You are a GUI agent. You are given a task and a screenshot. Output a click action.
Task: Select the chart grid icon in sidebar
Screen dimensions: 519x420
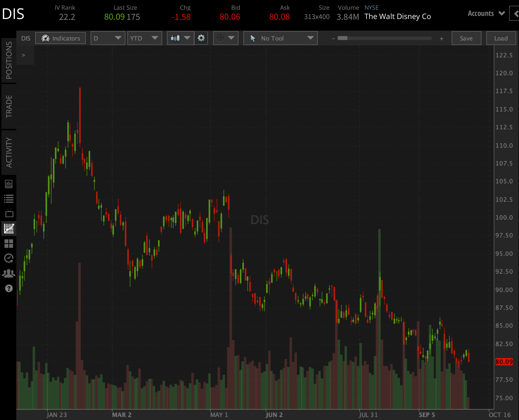pyautogui.click(x=9, y=228)
